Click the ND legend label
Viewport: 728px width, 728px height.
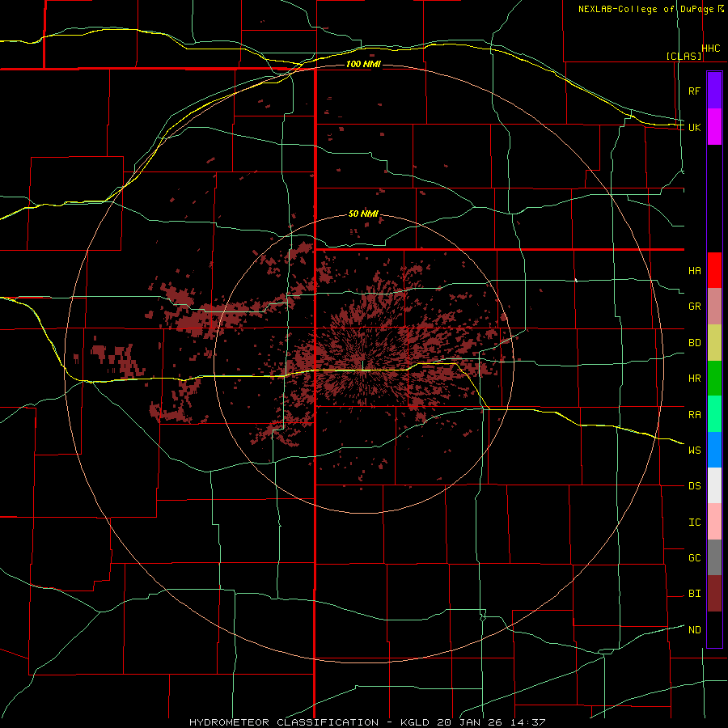point(694,630)
